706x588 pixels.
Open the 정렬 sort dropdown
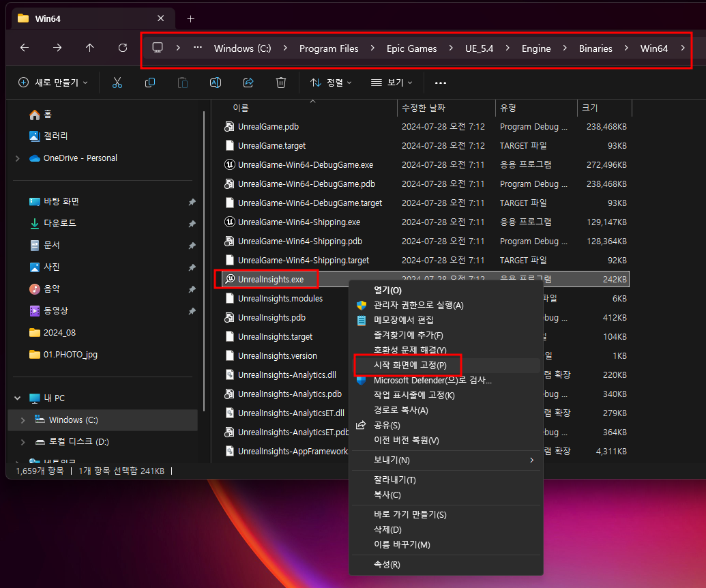click(x=331, y=83)
